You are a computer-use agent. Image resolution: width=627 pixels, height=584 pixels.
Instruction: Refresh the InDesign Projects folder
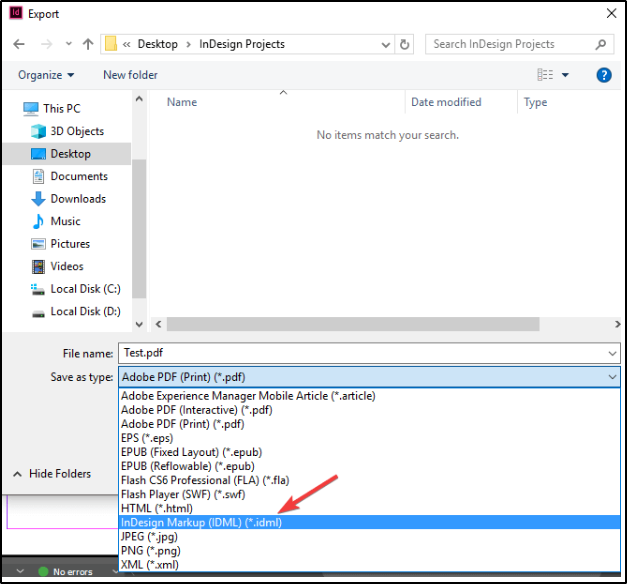[x=404, y=44]
